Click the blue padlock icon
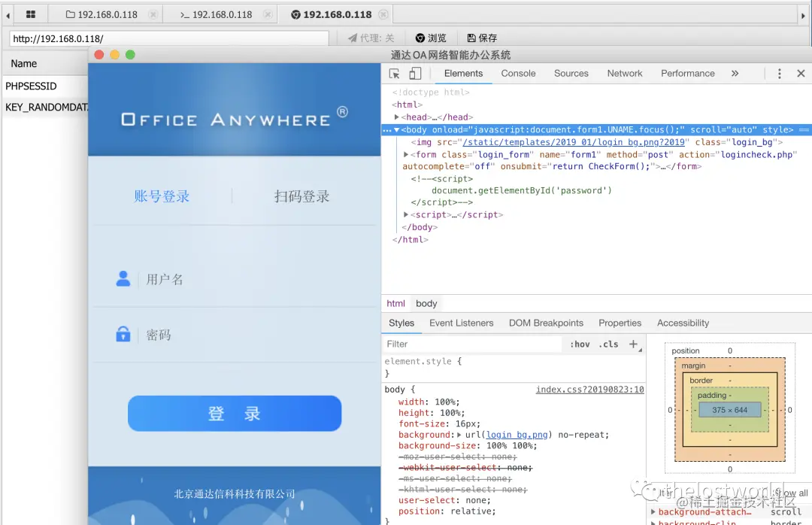812x525 pixels. [x=123, y=334]
